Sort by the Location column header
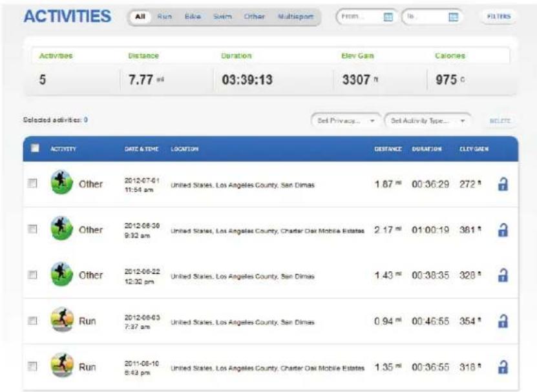 pyautogui.click(x=185, y=149)
